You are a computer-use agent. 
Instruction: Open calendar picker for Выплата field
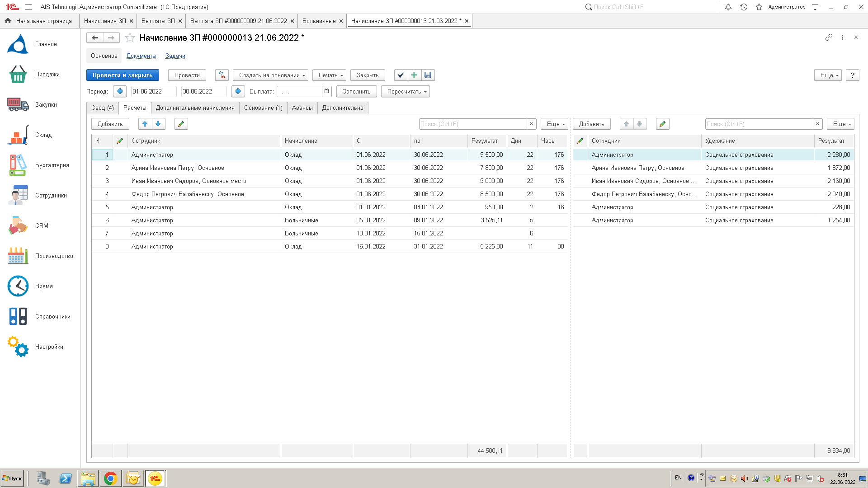[x=326, y=91]
